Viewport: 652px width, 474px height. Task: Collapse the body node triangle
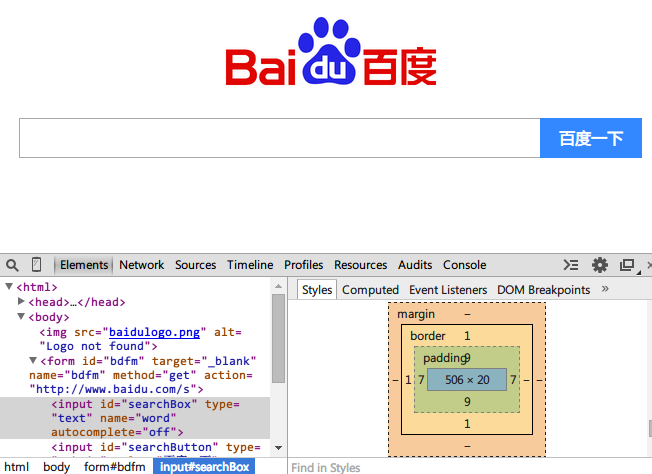coord(21,316)
